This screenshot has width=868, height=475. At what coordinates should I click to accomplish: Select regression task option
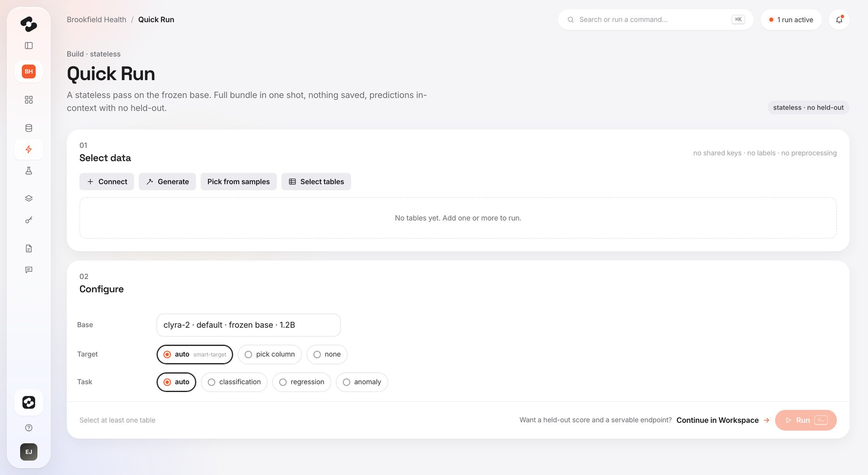(302, 382)
